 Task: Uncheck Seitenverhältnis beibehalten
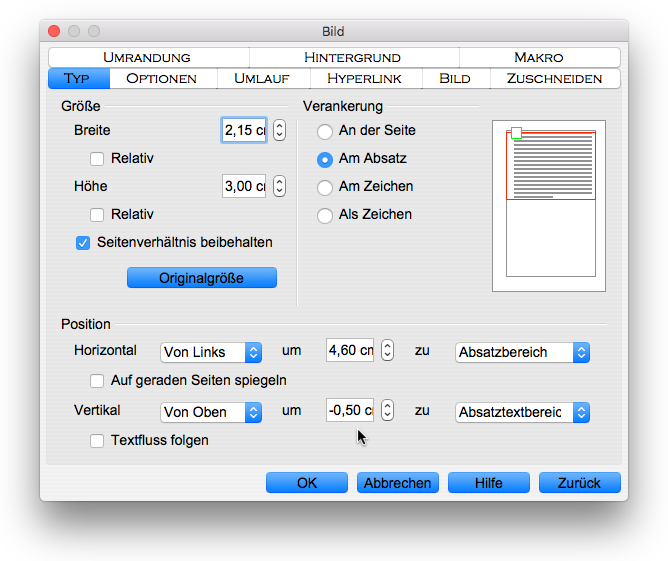click(x=83, y=243)
